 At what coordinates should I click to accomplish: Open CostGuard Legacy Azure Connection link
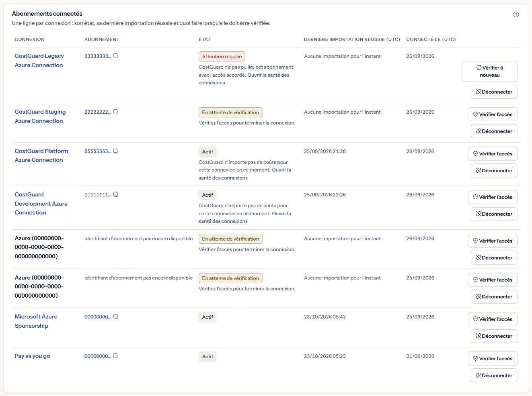coord(39,61)
